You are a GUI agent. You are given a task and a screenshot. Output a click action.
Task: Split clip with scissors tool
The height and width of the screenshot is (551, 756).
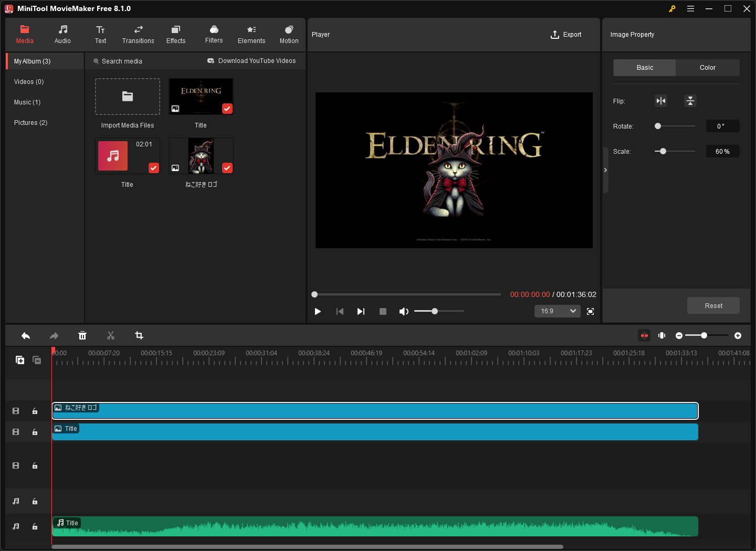(x=111, y=335)
